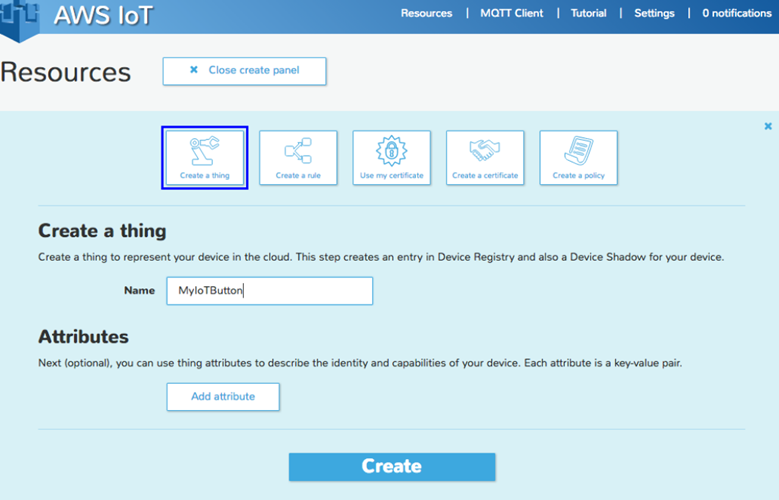779x500 pixels.
Task: Open the Create a policy tile
Action: [578, 157]
